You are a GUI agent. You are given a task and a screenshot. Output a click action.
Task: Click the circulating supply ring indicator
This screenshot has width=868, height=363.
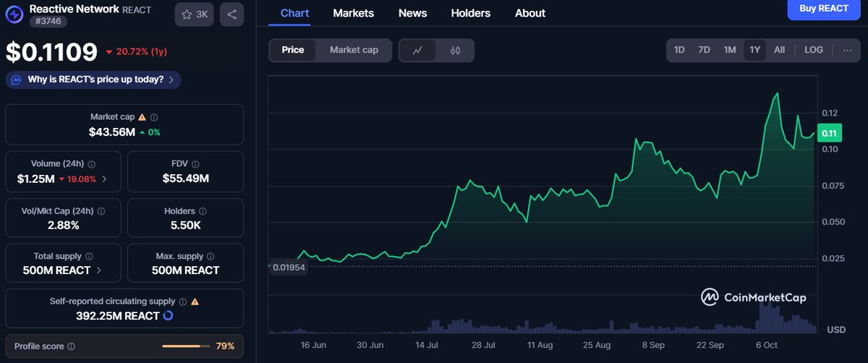168,316
